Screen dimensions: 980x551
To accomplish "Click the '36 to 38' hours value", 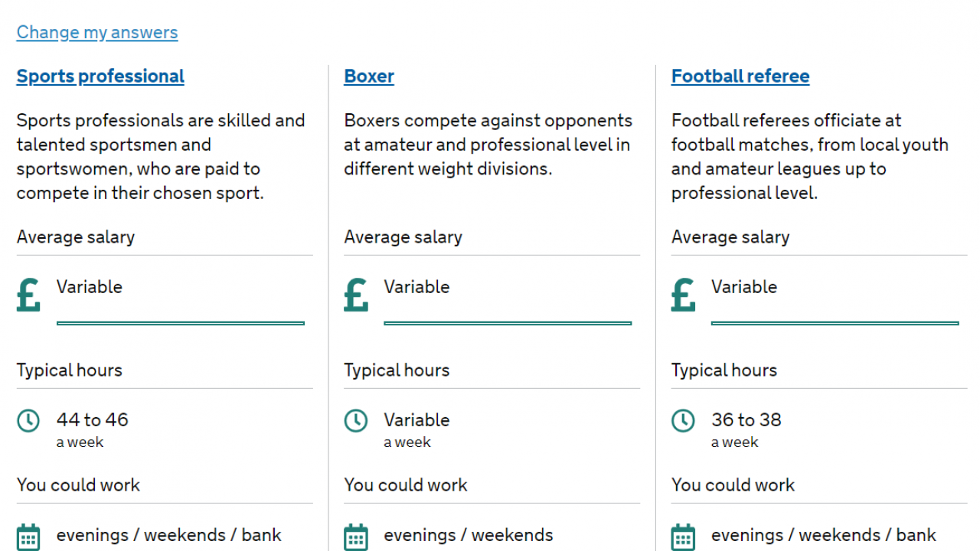I will [x=746, y=420].
